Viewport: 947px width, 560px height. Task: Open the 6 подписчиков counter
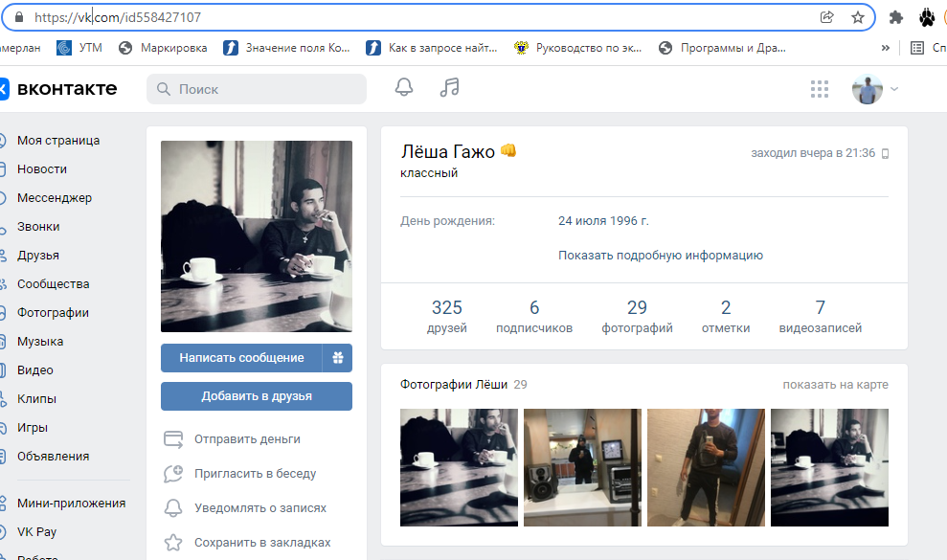[534, 317]
